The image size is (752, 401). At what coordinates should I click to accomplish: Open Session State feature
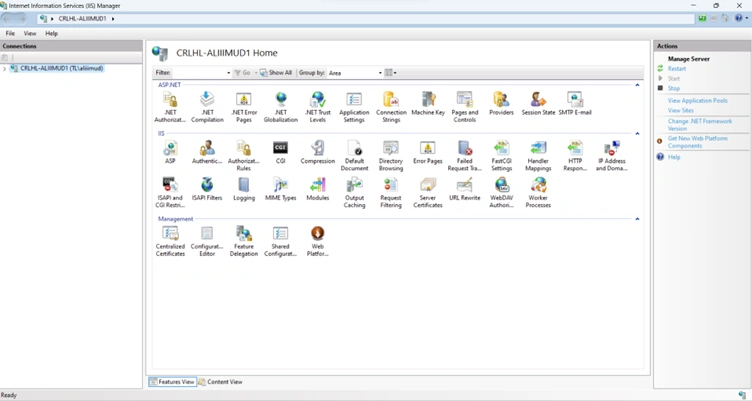[538, 104]
